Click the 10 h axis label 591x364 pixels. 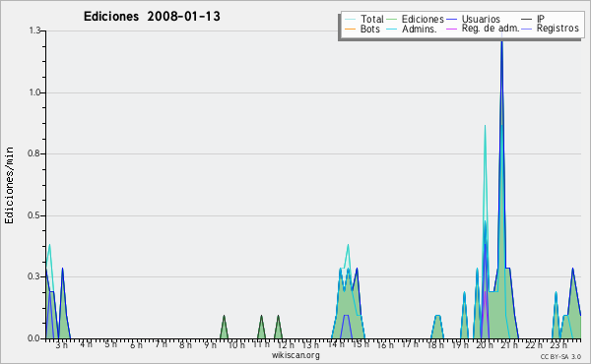236,344
